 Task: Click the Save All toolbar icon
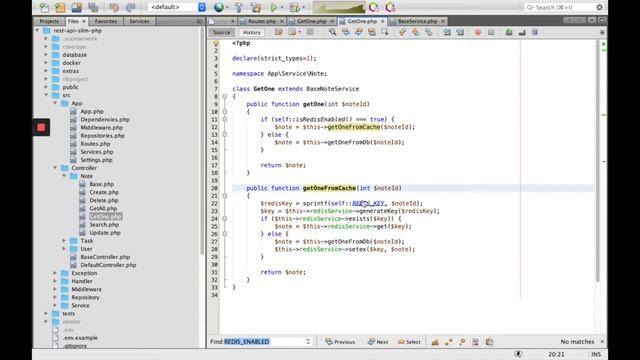pyautogui.click(x=93, y=7)
